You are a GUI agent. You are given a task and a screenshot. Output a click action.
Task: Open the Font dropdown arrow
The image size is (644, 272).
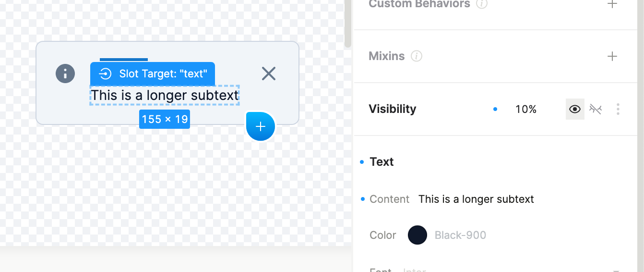point(616,270)
